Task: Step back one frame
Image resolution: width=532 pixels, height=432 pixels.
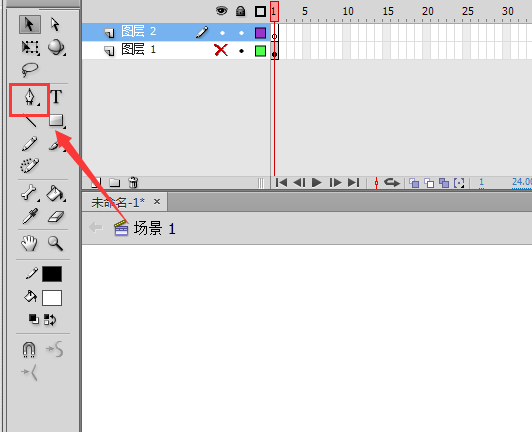Action: (299, 183)
